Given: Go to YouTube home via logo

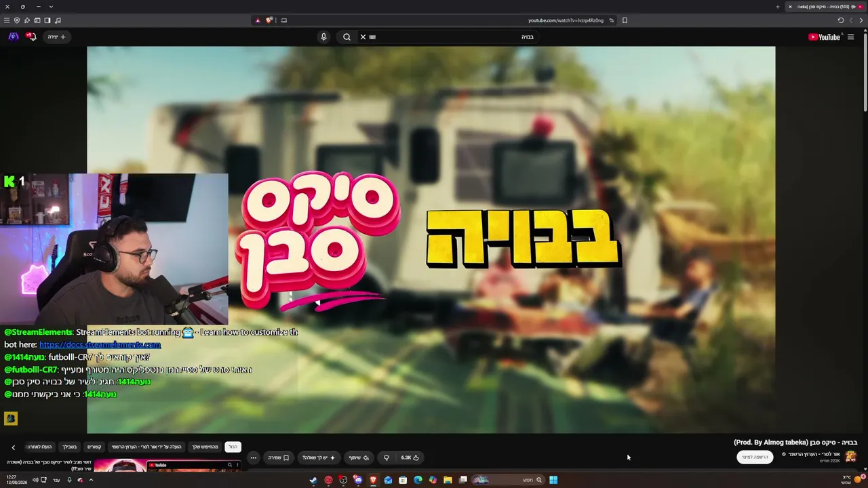Looking at the screenshot, I should 824,37.
